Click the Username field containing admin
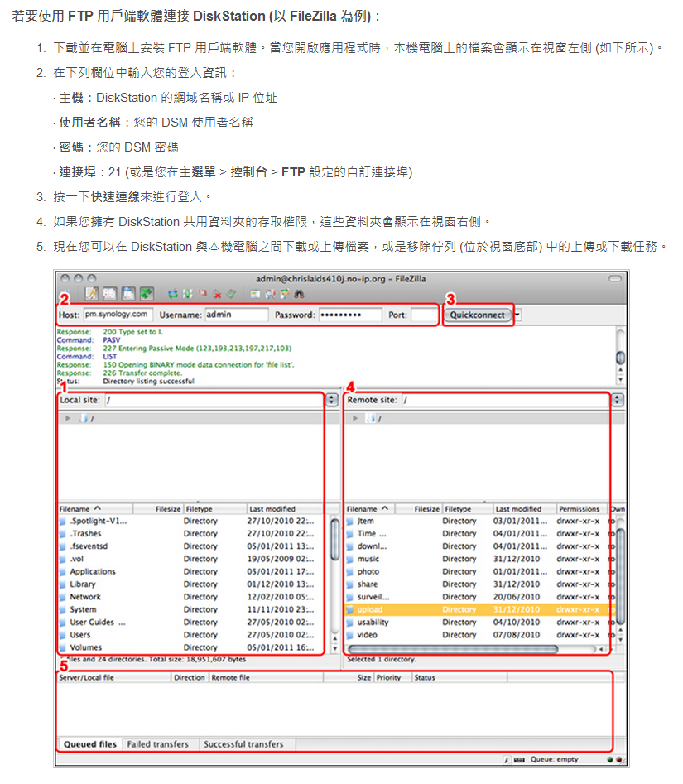683x784 pixels. click(237, 315)
